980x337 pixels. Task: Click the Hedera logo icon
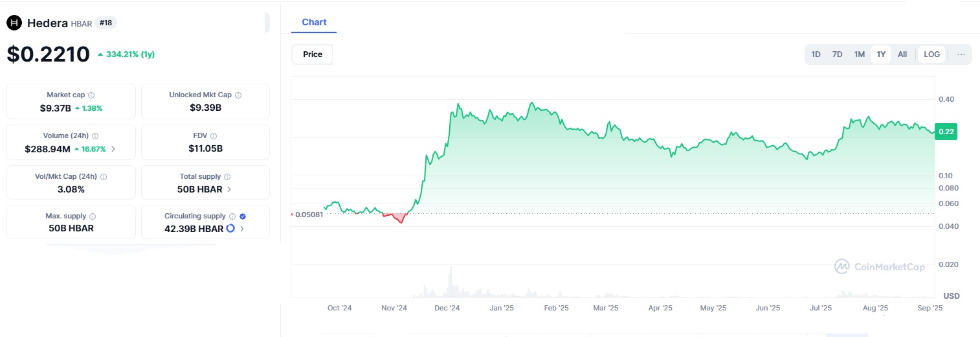click(14, 23)
